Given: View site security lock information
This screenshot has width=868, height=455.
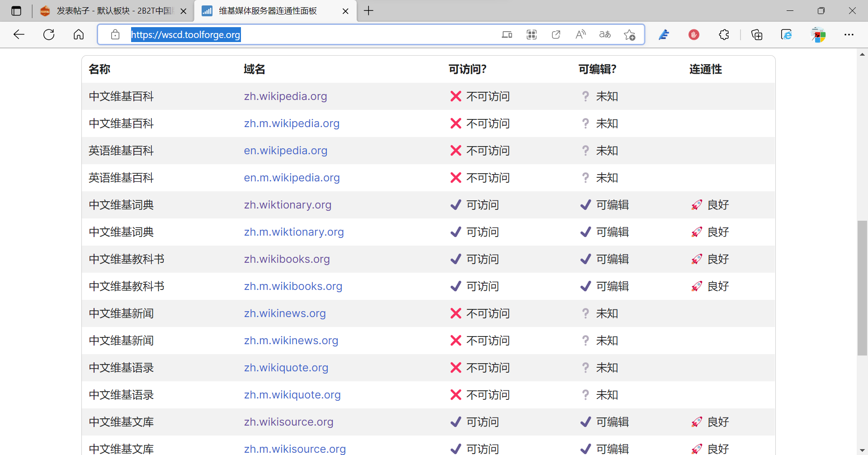Looking at the screenshot, I should tap(115, 34).
